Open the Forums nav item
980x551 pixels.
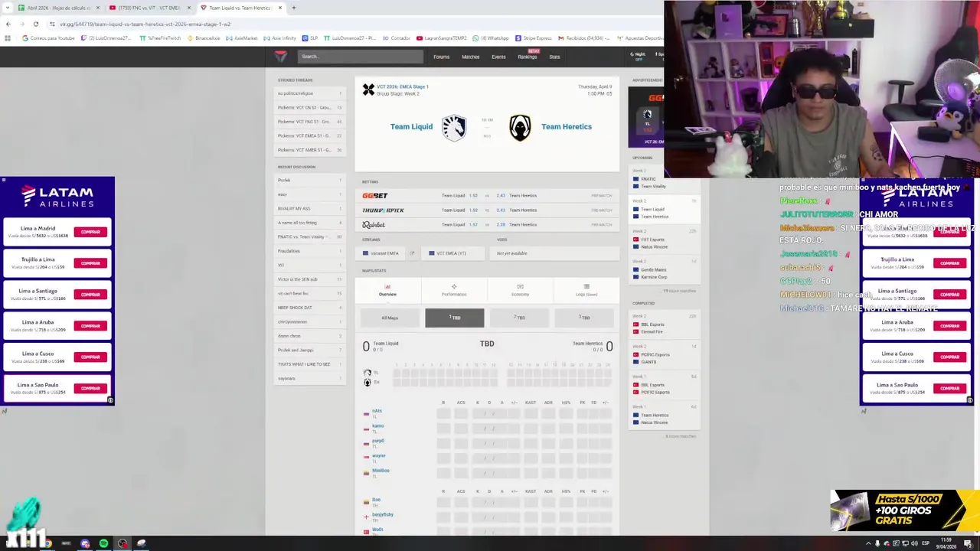pyautogui.click(x=441, y=57)
